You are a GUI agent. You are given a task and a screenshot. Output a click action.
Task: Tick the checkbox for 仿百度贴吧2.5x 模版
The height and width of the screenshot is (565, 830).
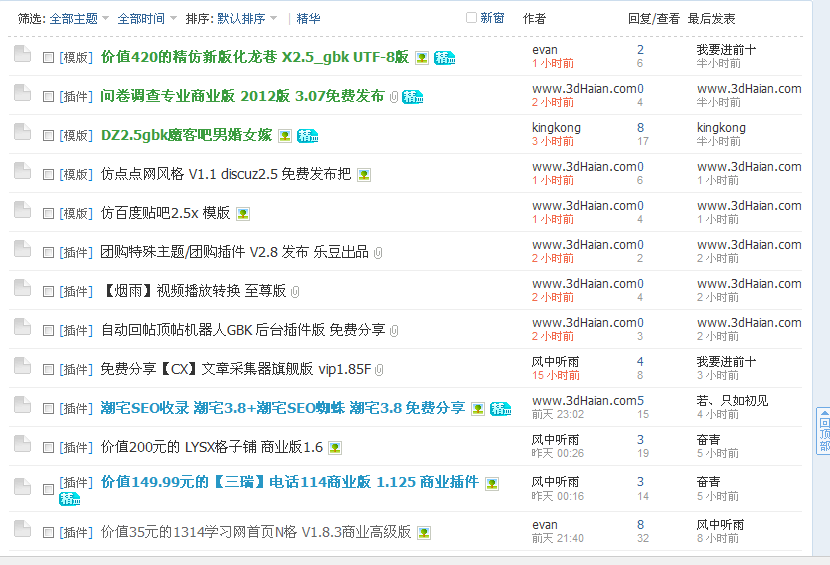click(x=48, y=213)
